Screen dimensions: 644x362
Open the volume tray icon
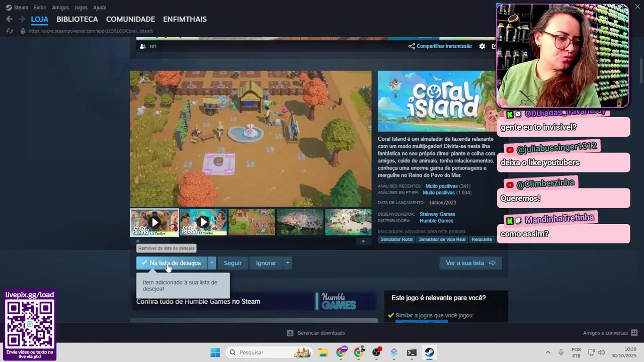click(601, 352)
